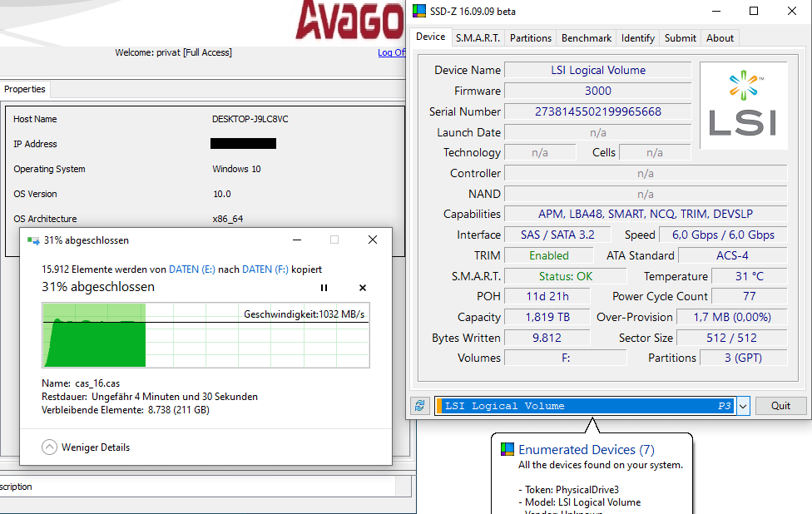This screenshot has width=812, height=514.
Task: Click the Capacity value 1,819 TB
Action: click(x=547, y=318)
